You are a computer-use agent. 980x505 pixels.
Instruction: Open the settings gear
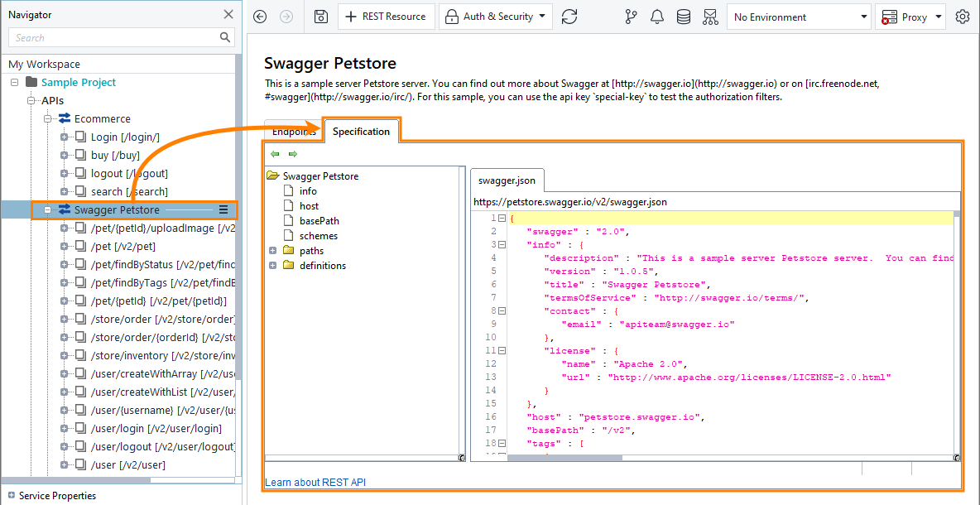pyautogui.click(x=963, y=17)
